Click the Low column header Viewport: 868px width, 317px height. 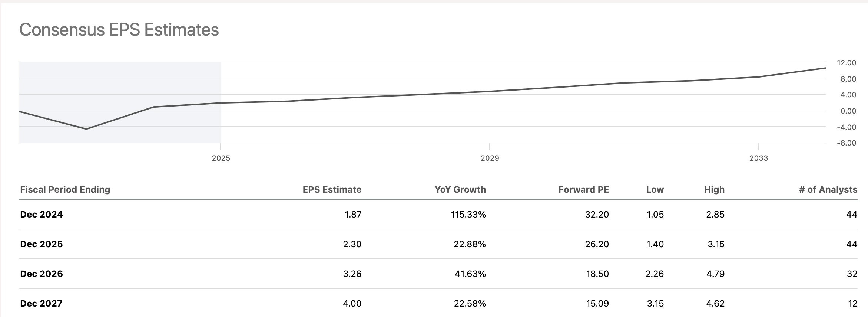655,190
